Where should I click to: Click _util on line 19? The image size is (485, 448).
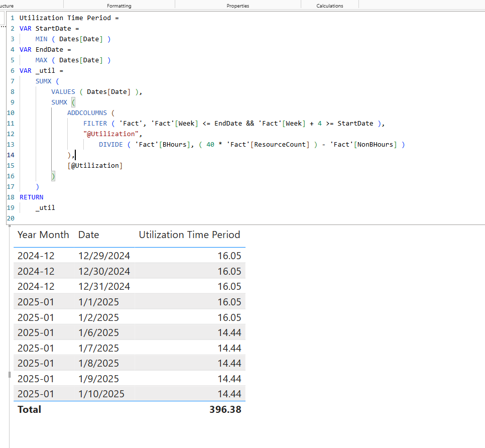tap(45, 207)
